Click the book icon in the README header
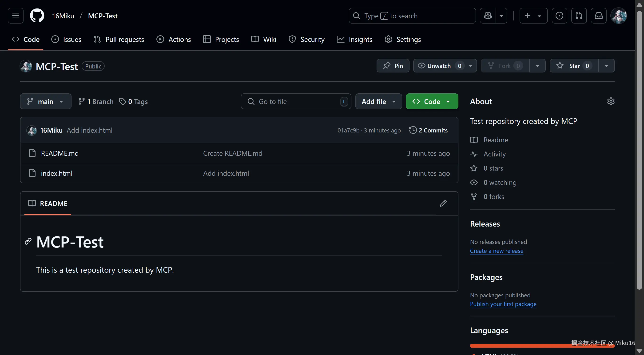This screenshot has height=355, width=644. (x=32, y=203)
